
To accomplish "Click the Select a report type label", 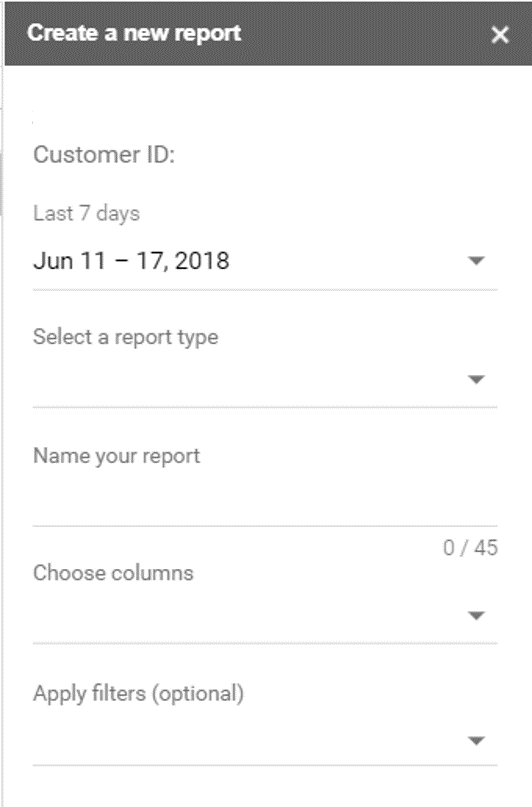I will 126,338.
